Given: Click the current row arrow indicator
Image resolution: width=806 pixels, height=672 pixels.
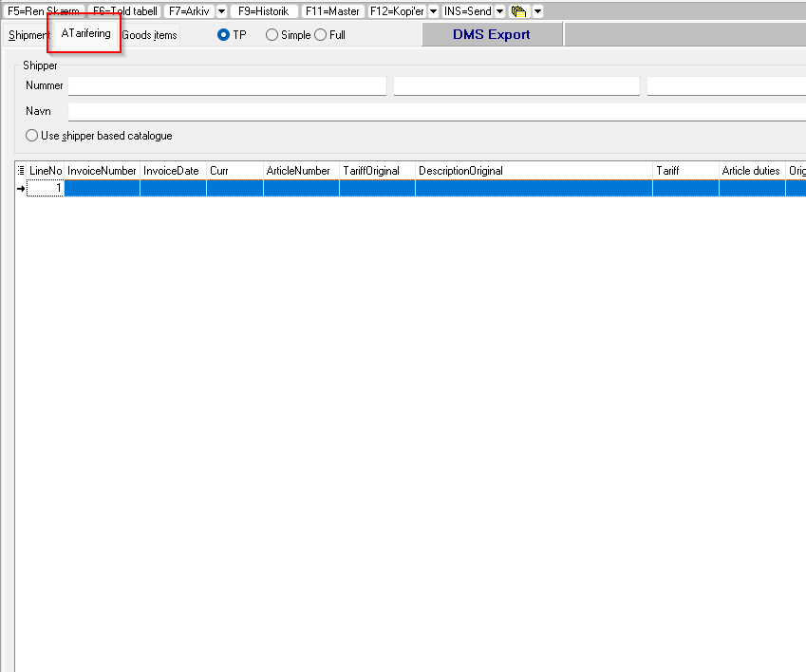Looking at the screenshot, I should tap(21, 189).
